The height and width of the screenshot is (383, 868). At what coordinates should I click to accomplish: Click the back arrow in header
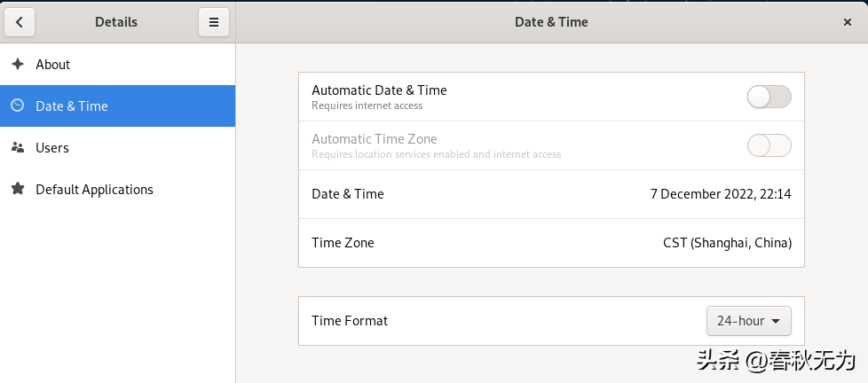click(20, 22)
